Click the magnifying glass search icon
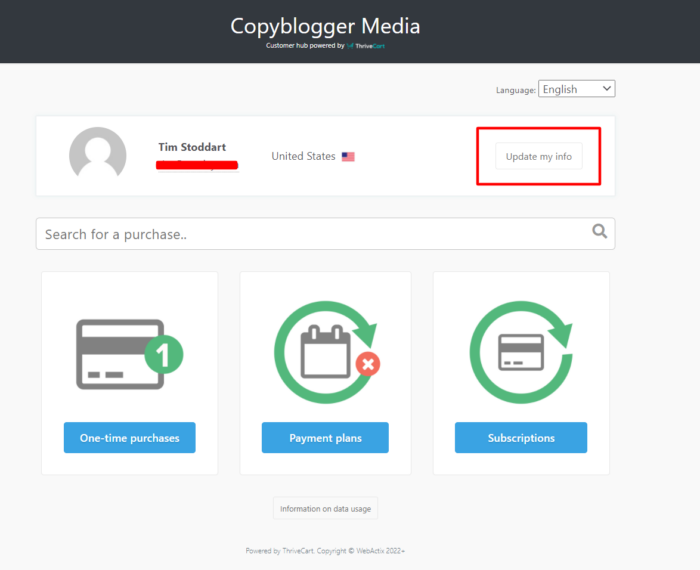The width and height of the screenshot is (700, 570). 599,231
